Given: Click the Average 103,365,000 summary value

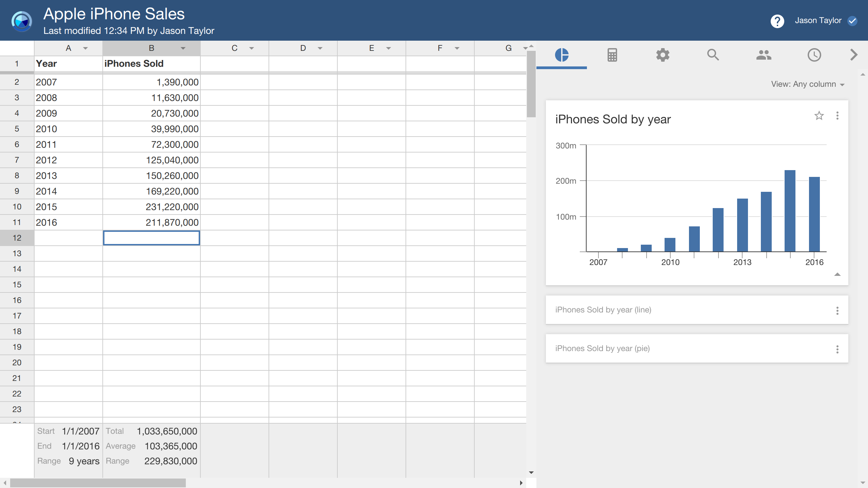Looking at the screenshot, I should coord(171,446).
